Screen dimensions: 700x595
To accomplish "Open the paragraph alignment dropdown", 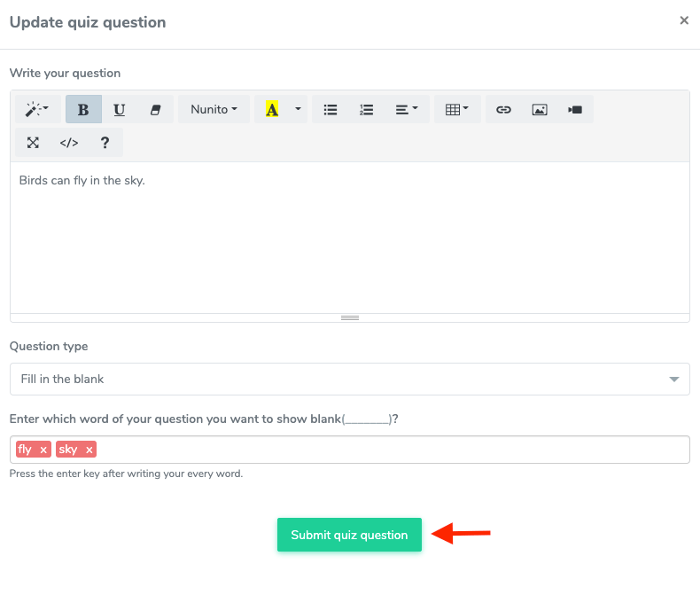I will pos(407,110).
